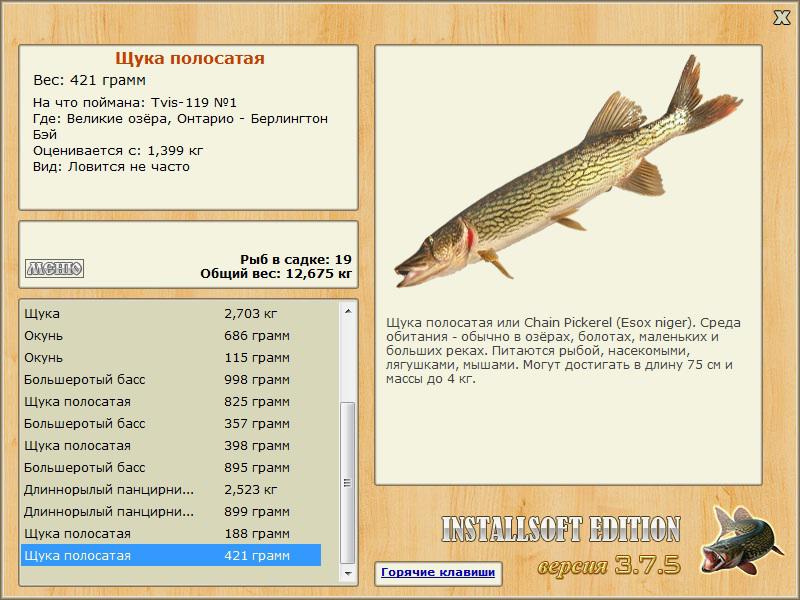
Task: Close the fish keepnet window with X
Action: click(x=781, y=18)
